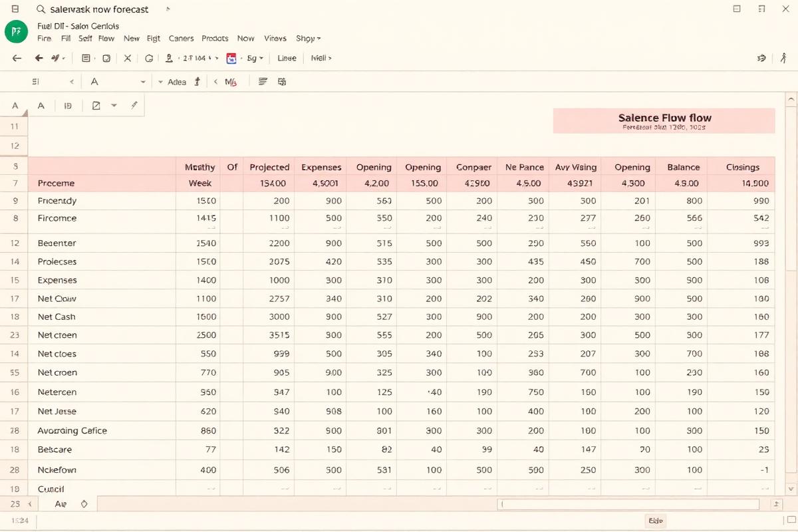This screenshot has height=532, width=798.
Task: Select the Net Cash row label
Action: click(57, 317)
